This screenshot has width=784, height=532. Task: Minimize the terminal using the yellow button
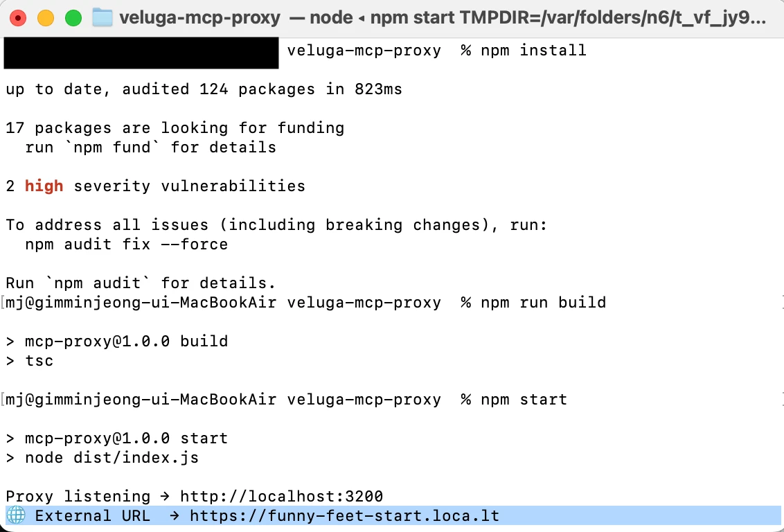point(46,19)
